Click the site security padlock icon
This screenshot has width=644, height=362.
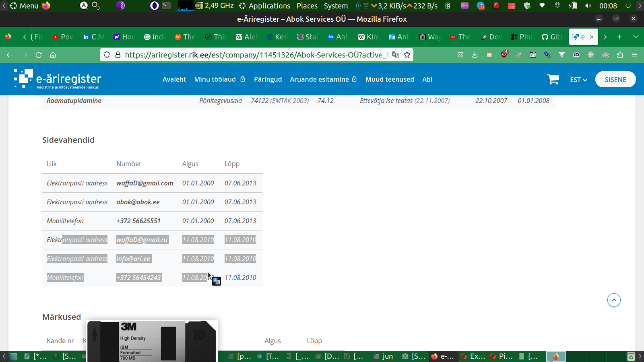[118, 55]
